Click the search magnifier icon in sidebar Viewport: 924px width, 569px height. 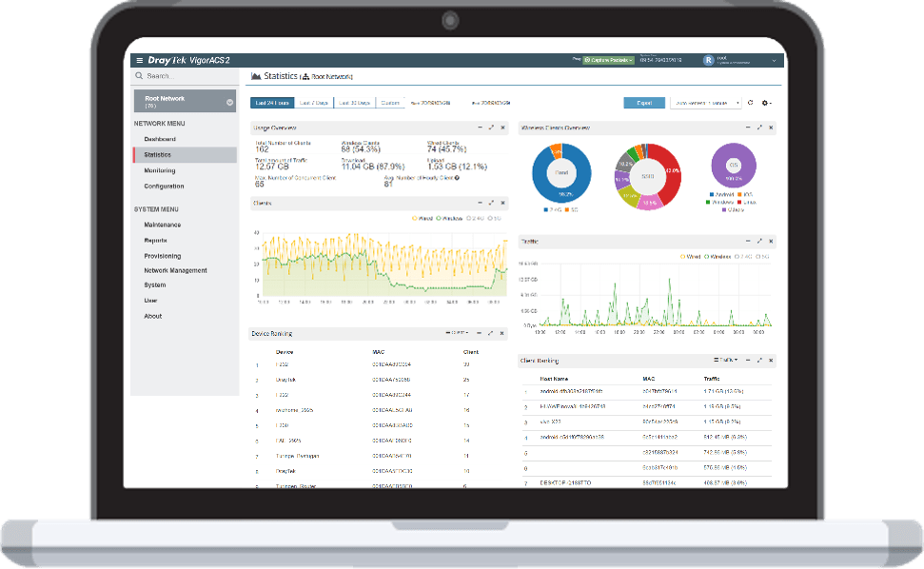click(139, 76)
